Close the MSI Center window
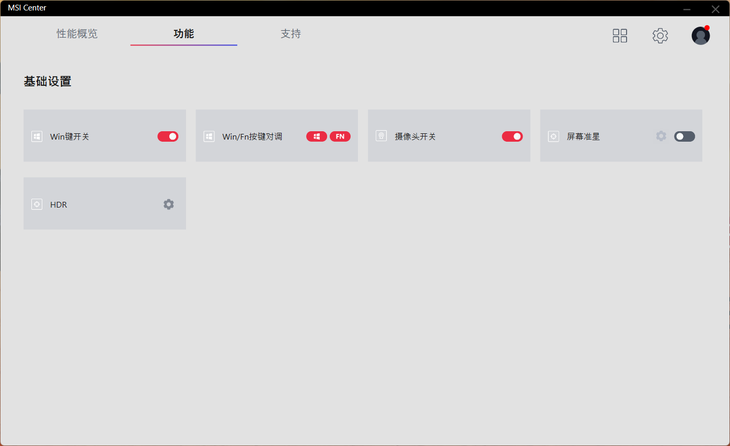This screenshot has width=730, height=446. pos(715,8)
